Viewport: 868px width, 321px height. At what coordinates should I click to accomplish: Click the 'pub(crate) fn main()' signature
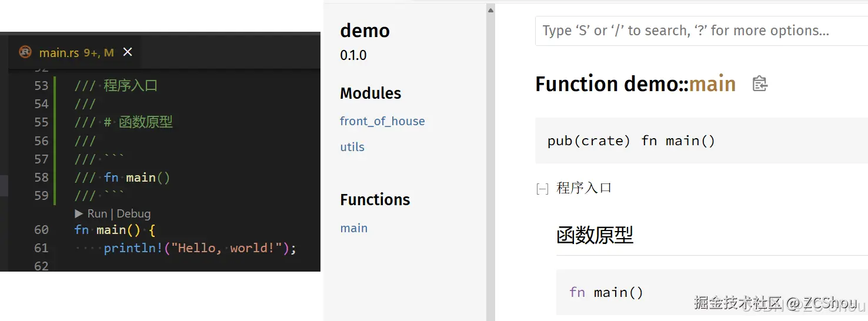tap(631, 141)
